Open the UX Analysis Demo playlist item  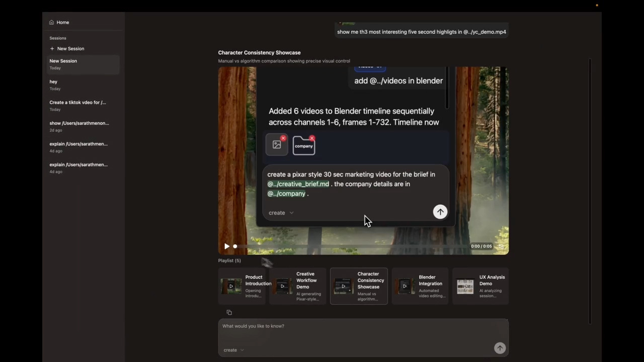[x=480, y=286]
